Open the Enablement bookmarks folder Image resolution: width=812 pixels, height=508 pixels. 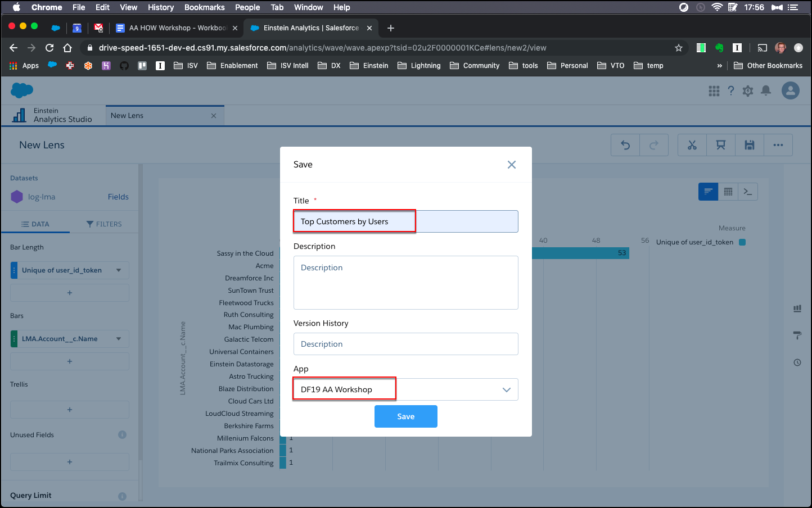232,66
